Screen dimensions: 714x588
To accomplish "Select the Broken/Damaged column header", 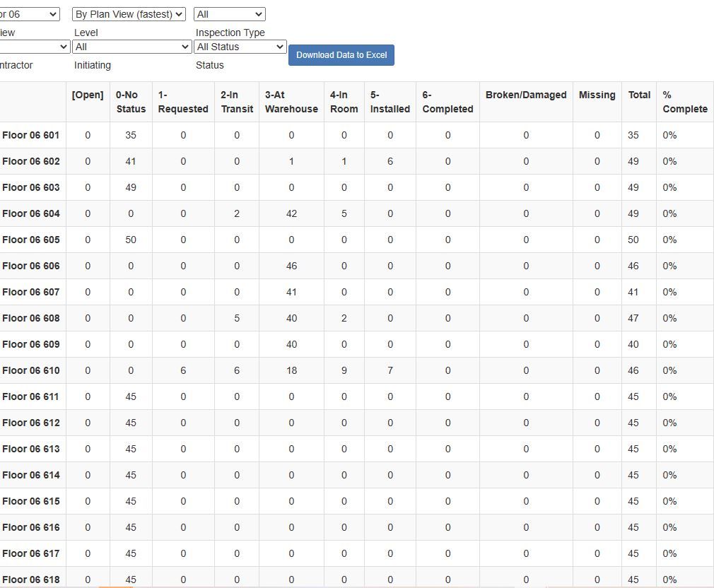I will tap(526, 95).
